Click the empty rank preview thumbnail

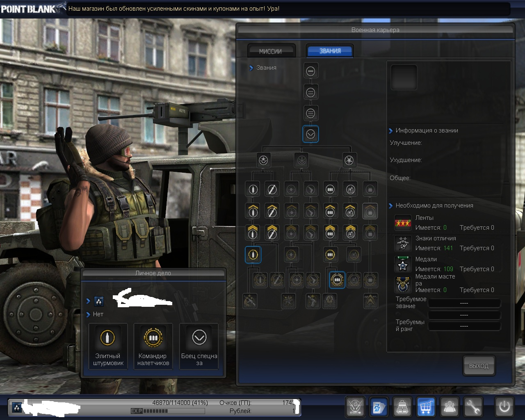click(x=404, y=77)
